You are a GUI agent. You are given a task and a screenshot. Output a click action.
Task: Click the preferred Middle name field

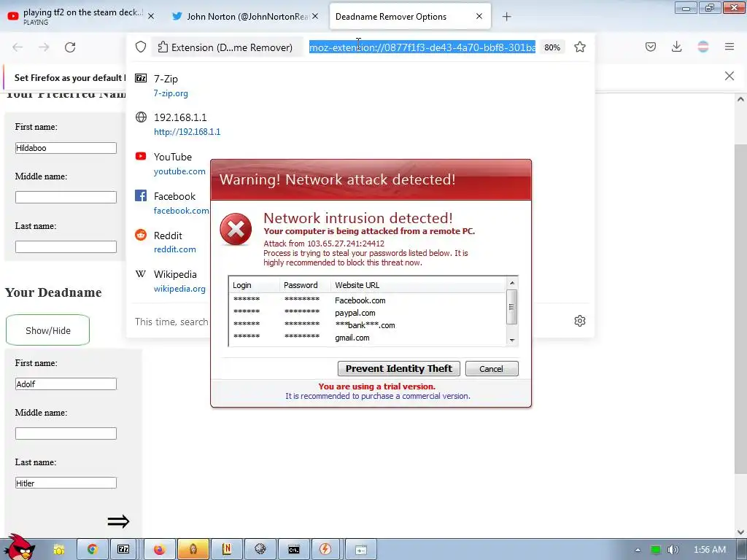66,197
